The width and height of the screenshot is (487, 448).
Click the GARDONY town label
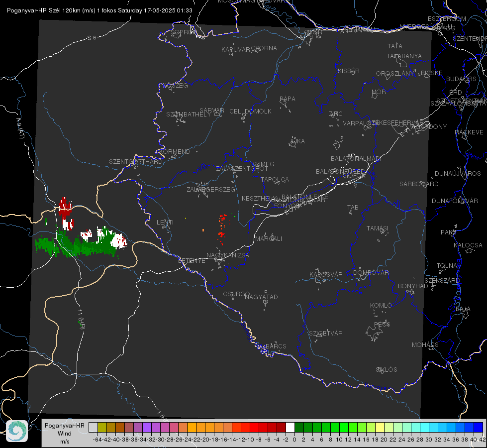(x=432, y=127)
